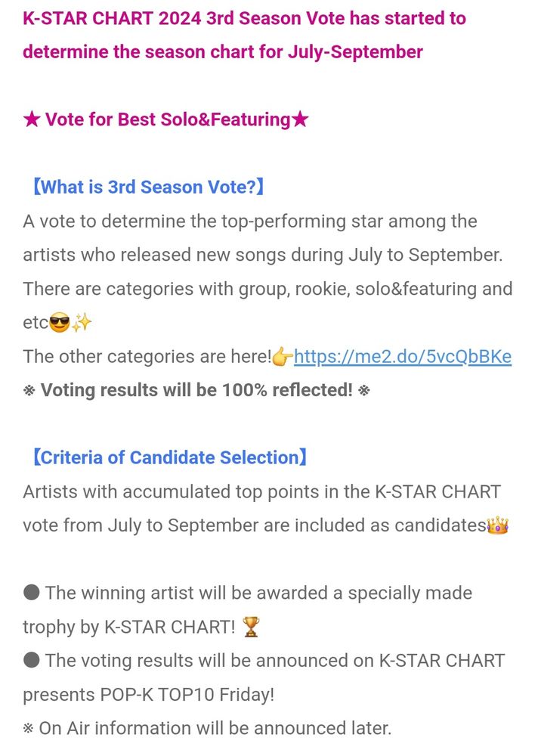541x756 pixels.
Task: Click The other categories are here text
Action: coord(147,357)
